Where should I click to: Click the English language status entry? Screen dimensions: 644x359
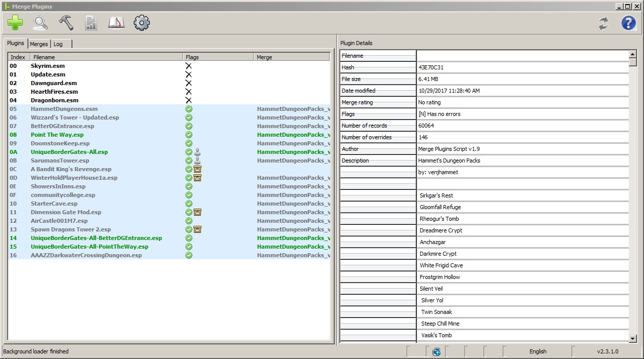(538, 351)
